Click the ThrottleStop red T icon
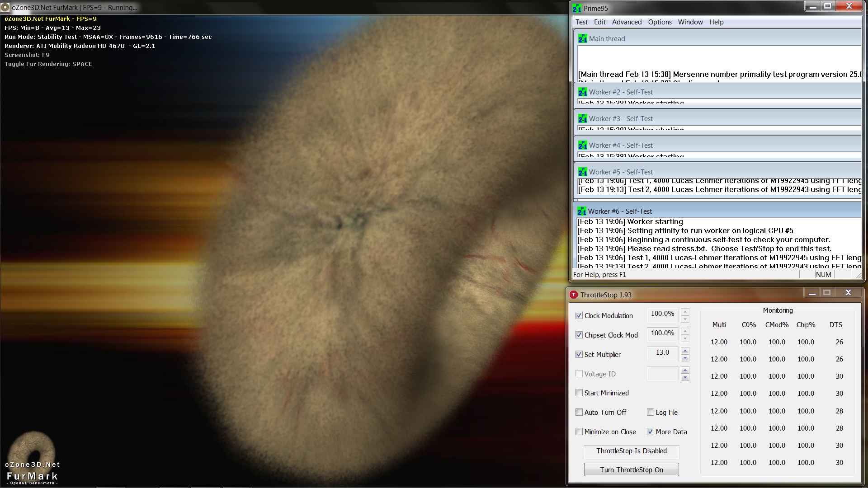The height and width of the screenshot is (488, 868). (574, 295)
